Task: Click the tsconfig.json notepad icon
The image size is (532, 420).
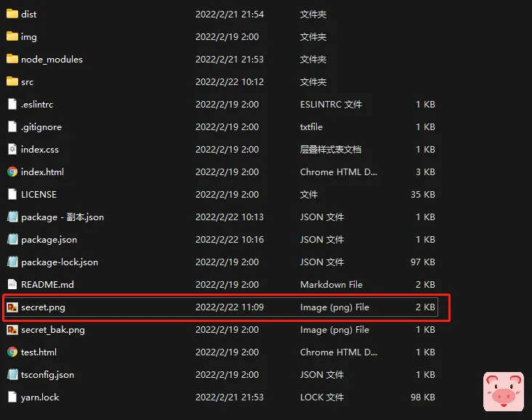Action: 12,374
